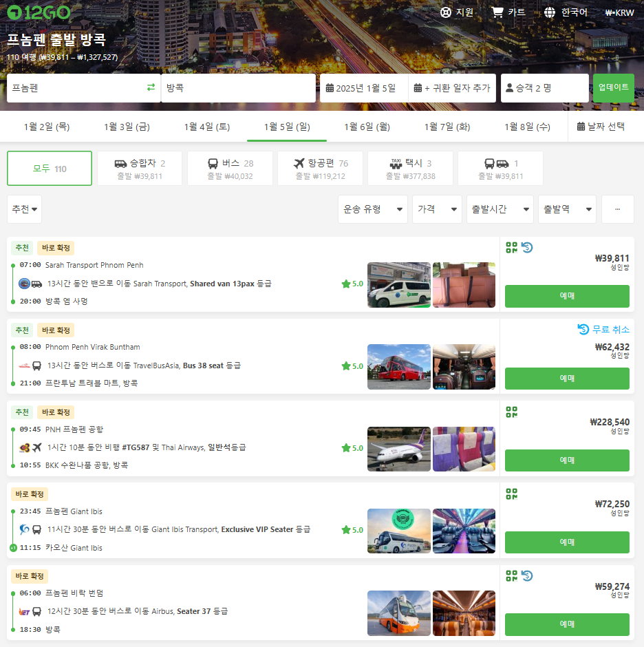Click the 업데이트 button

point(614,87)
